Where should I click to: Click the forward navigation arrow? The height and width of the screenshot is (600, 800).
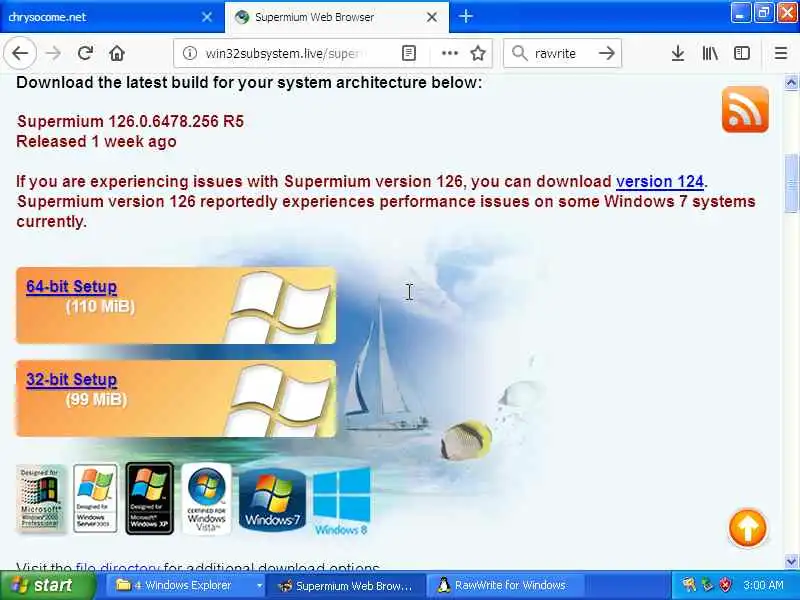(53, 53)
